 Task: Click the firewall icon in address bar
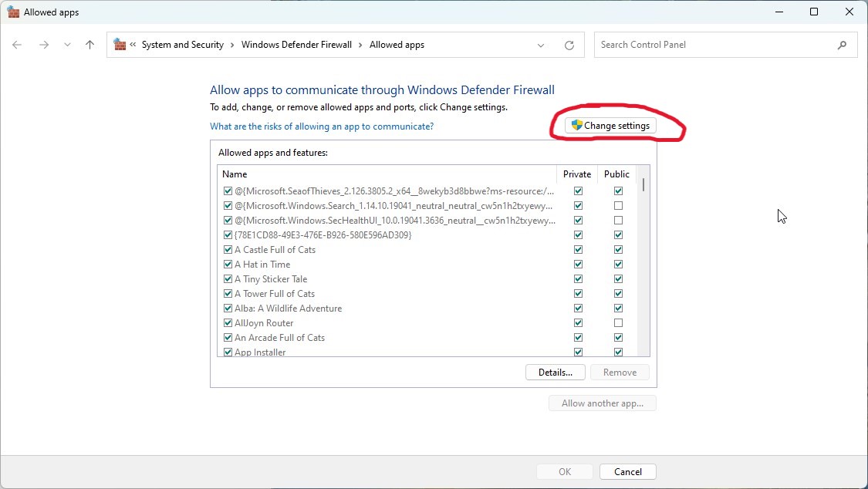tap(120, 45)
